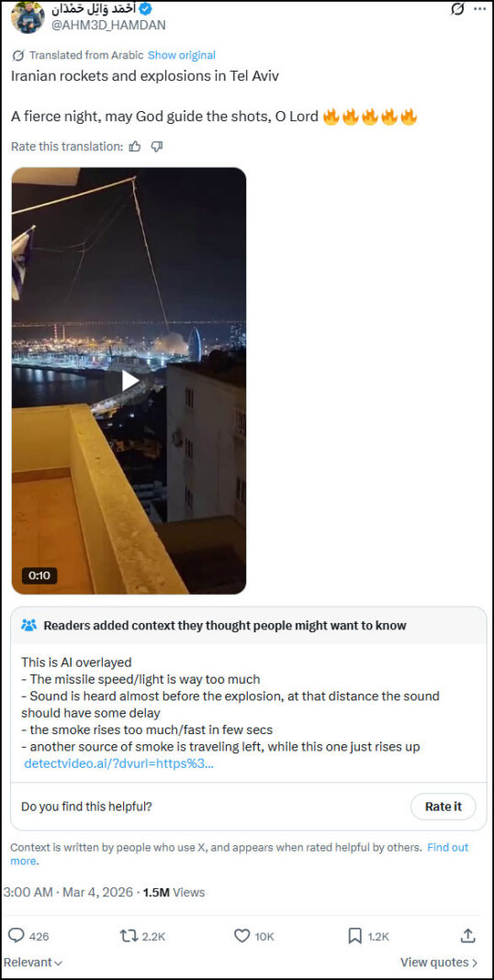The width and height of the screenshot is (494, 980).
Task: Open the share upload icon
Action: [467, 936]
